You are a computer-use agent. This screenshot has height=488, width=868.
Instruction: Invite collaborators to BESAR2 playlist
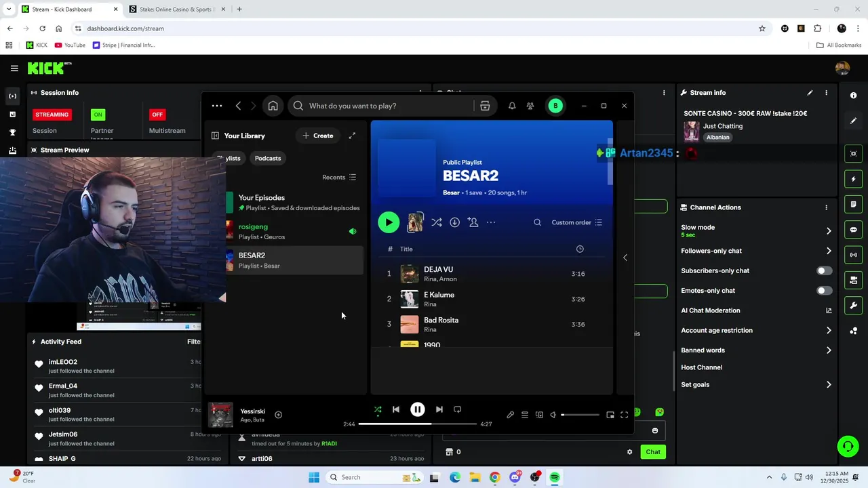[x=473, y=222]
